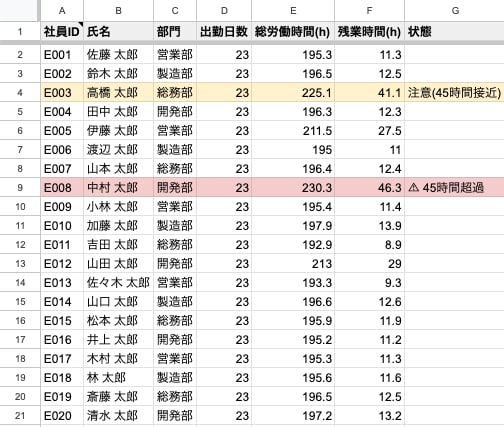Click the 残業時間(h) header cell
The width and height of the screenshot is (504, 427).
369,32
